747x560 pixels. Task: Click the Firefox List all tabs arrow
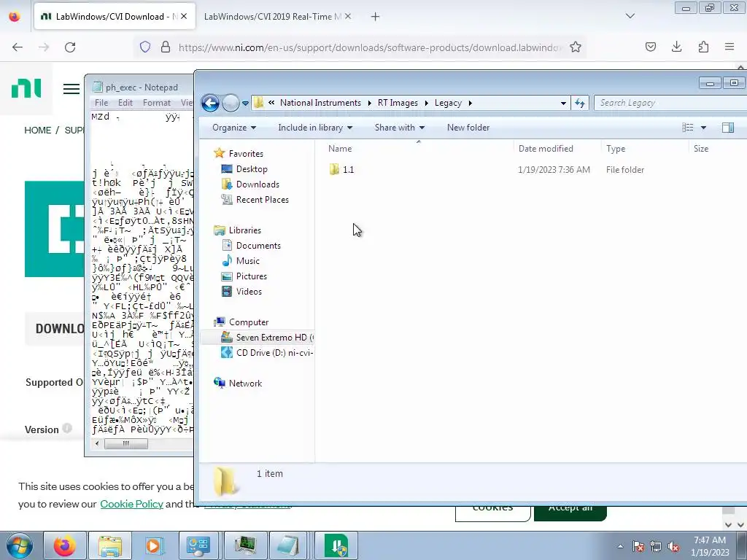click(630, 16)
